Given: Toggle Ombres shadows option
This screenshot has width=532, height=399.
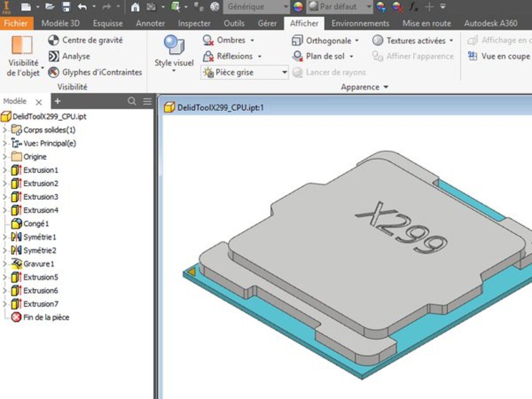Looking at the screenshot, I should (224, 40).
